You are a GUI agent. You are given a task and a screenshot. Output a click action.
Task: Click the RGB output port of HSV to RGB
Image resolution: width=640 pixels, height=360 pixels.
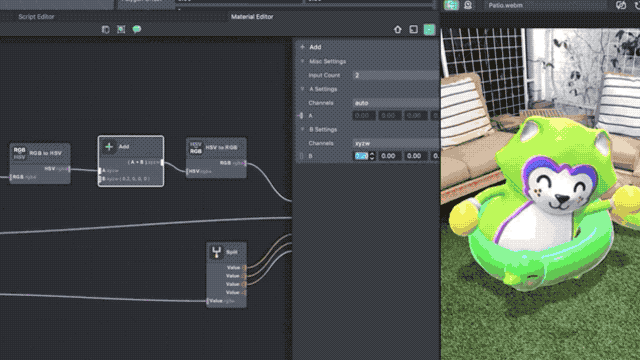point(245,163)
